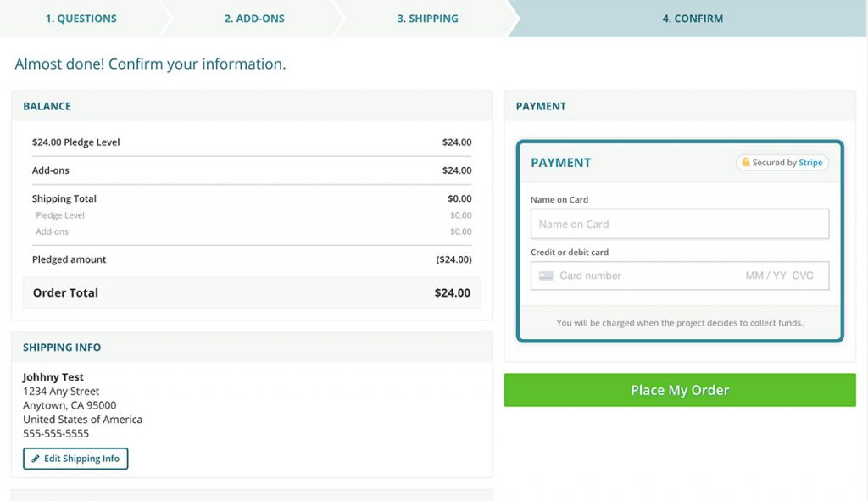Click the Order Total row
The image size is (868, 501).
click(x=251, y=292)
